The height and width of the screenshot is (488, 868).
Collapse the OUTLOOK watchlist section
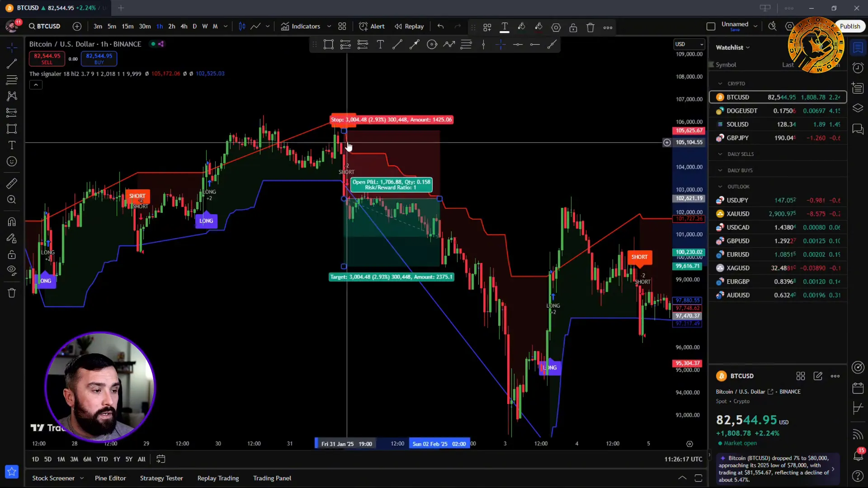(720, 187)
